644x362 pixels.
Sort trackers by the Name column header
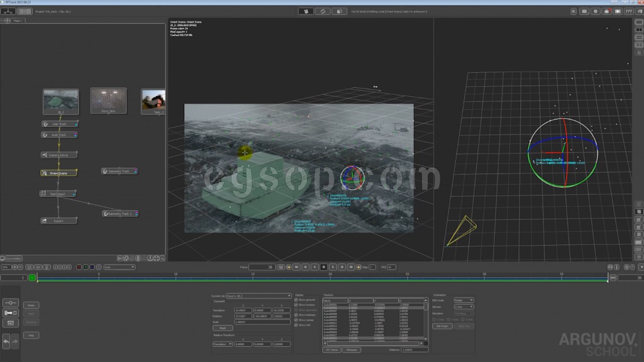[x=335, y=300]
